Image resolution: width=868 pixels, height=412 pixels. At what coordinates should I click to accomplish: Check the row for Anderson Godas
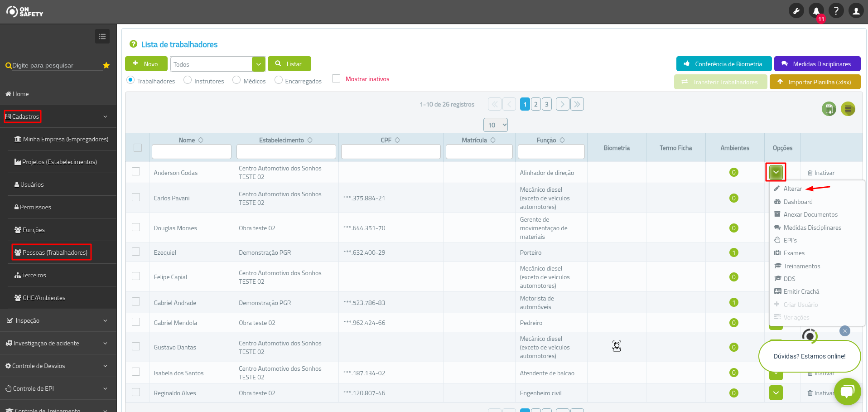[x=136, y=171]
